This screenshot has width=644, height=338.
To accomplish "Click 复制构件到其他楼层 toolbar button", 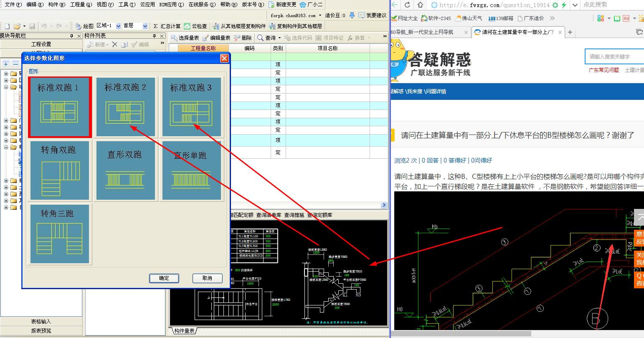I will coord(296,26).
